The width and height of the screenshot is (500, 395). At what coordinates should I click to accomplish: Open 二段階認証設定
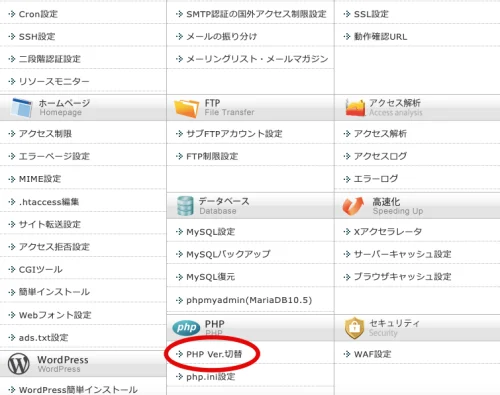[49, 59]
